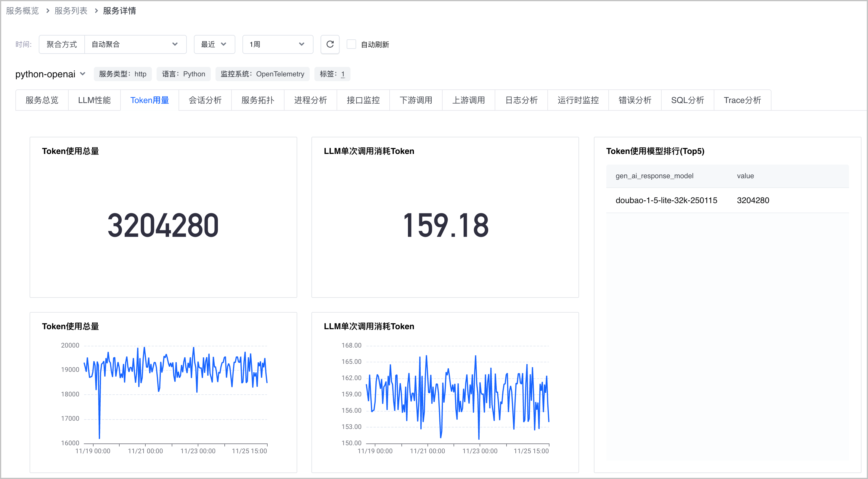Switch to the 会话分析 tab
Viewport: 868px width, 479px height.
(x=205, y=100)
